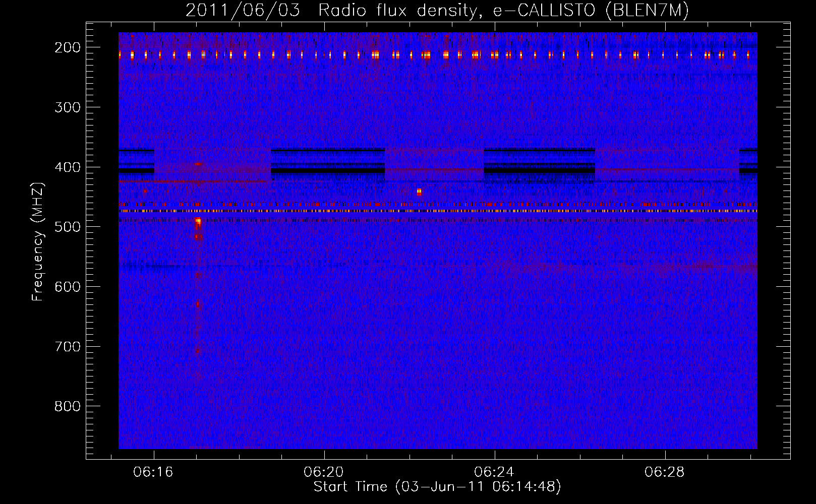
Task: Click the 300 frequency tick label
Action: click(67, 107)
